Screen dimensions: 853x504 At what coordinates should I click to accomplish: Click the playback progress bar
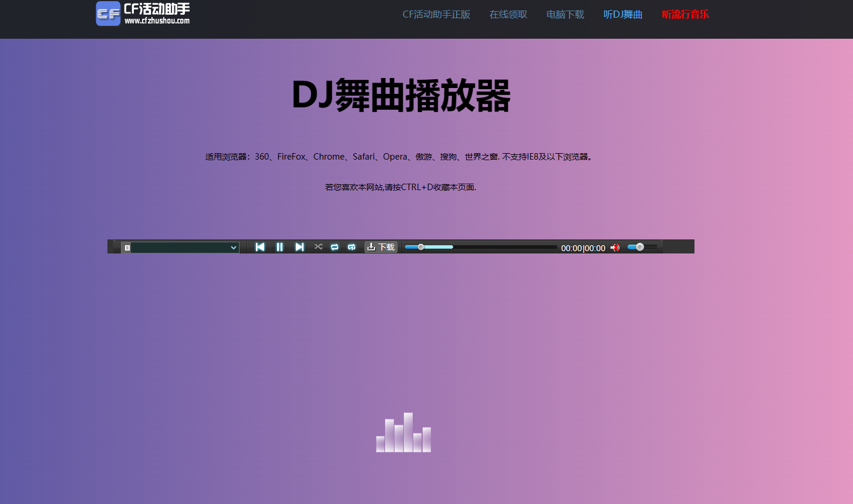[481, 247]
